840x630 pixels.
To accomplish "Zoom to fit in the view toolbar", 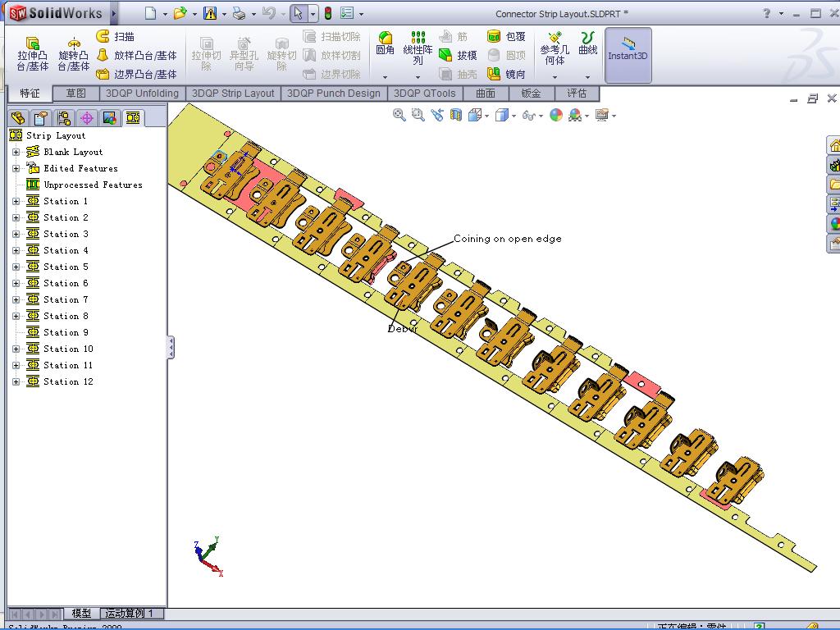I will (x=399, y=115).
